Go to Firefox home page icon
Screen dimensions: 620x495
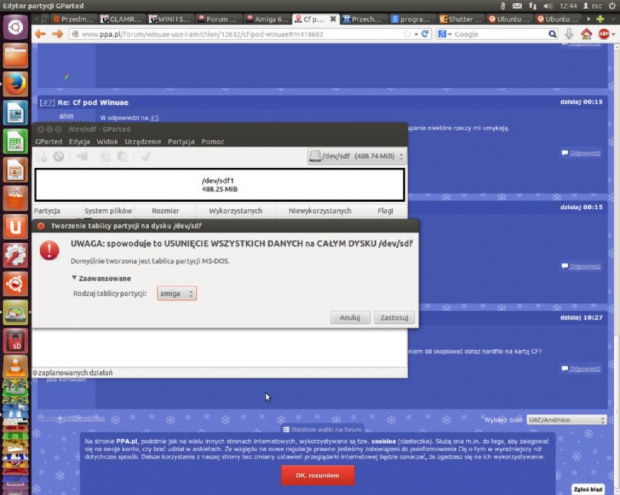point(586,34)
